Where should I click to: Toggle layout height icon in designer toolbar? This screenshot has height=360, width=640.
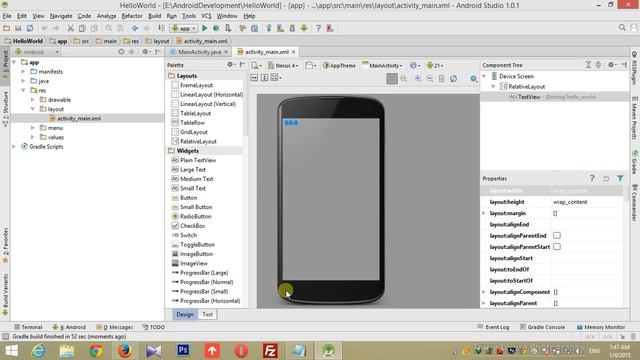264,78
